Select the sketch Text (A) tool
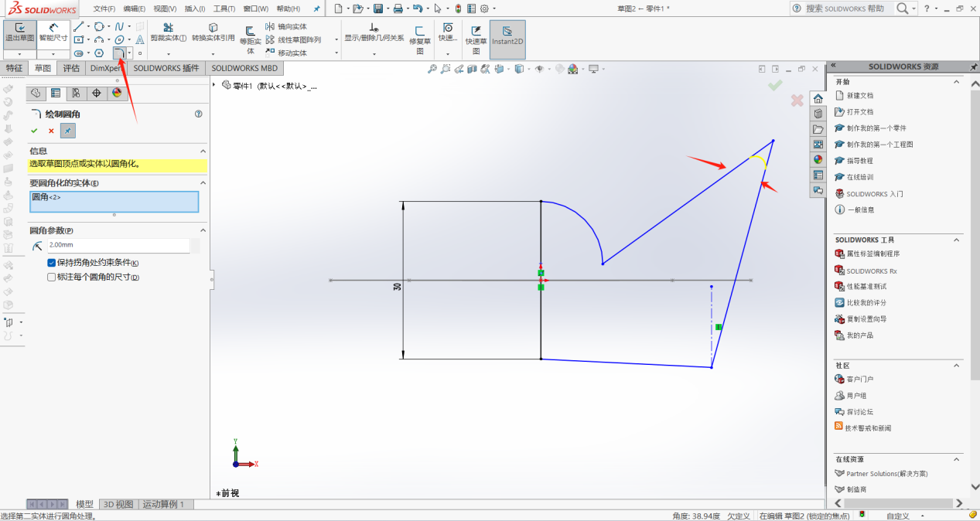 click(140, 39)
